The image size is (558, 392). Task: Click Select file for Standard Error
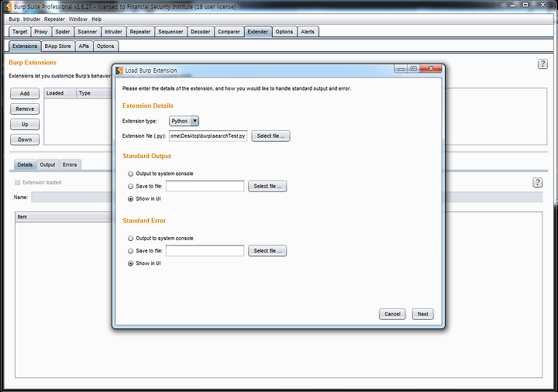coord(267,251)
